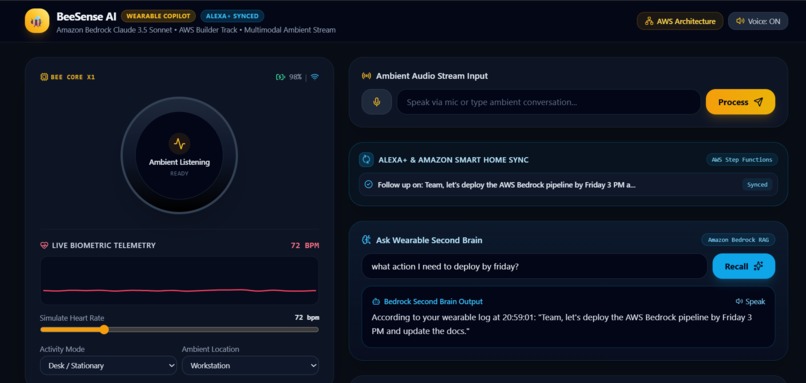Image resolution: width=806 pixels, height=383 pixels.
Task: Click the check icon on Follow up item
Action: coord(368,185)
